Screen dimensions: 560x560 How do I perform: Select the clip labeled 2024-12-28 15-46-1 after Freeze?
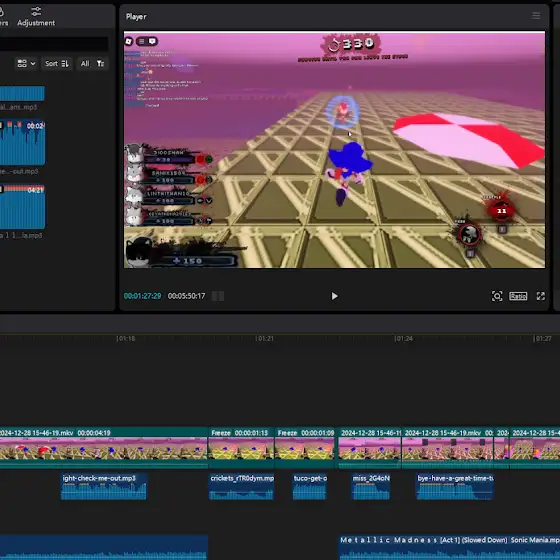[x=370, y=448]
